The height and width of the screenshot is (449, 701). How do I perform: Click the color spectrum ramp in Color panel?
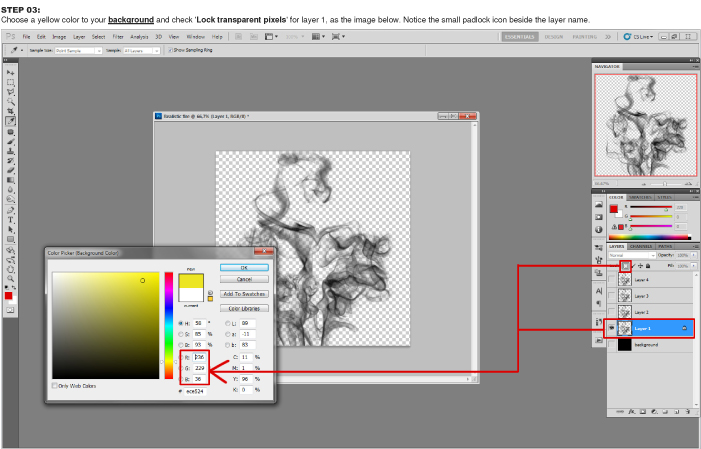[x=650, y=237]
